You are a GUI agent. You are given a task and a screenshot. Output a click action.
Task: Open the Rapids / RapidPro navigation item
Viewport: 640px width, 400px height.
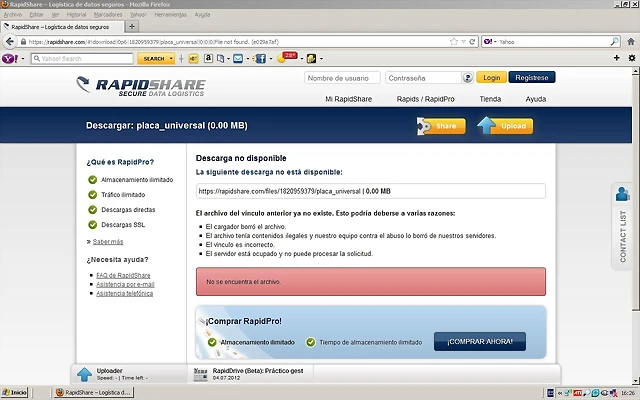pyautogui.click(x=425, y=99)
